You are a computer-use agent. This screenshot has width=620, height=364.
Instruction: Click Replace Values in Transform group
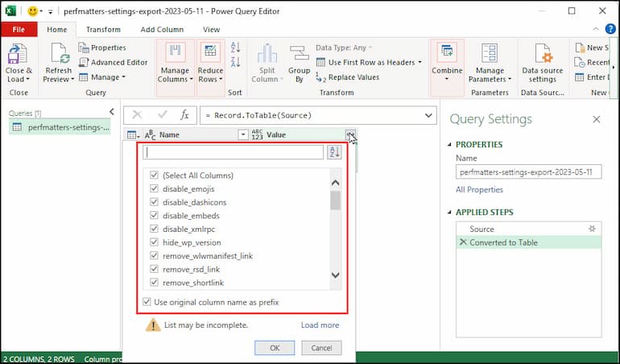[348, 77]
